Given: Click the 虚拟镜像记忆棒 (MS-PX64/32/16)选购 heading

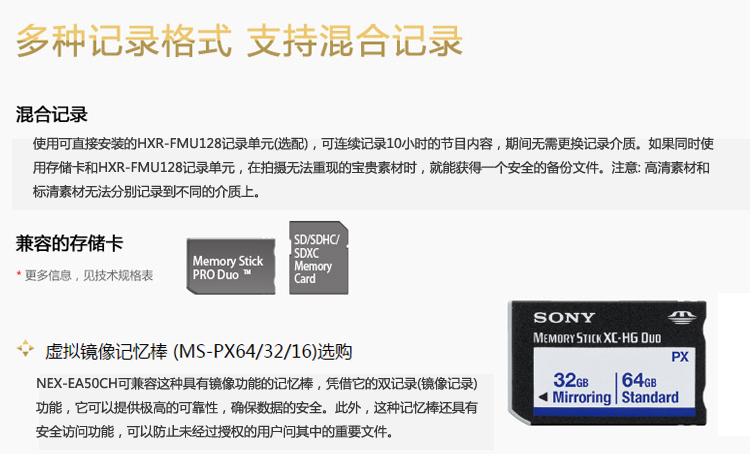Looking at the screenshot, I should 199,352.
